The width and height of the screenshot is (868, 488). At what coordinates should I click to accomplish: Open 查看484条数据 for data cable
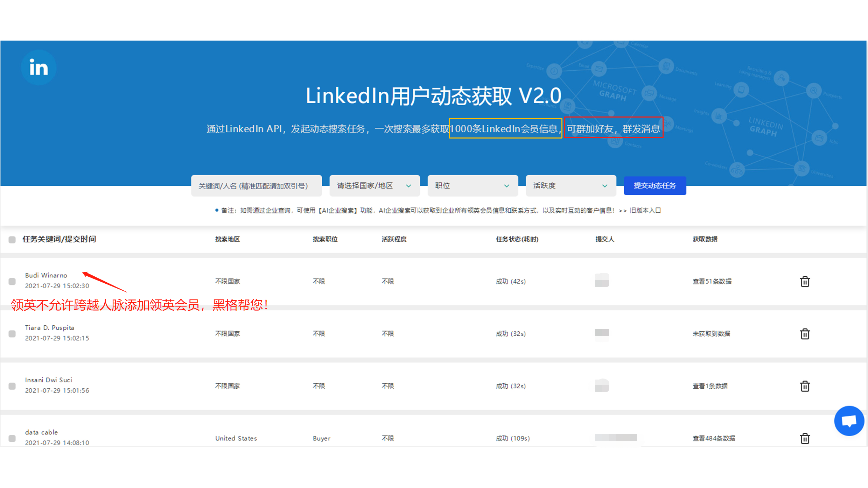714,438
